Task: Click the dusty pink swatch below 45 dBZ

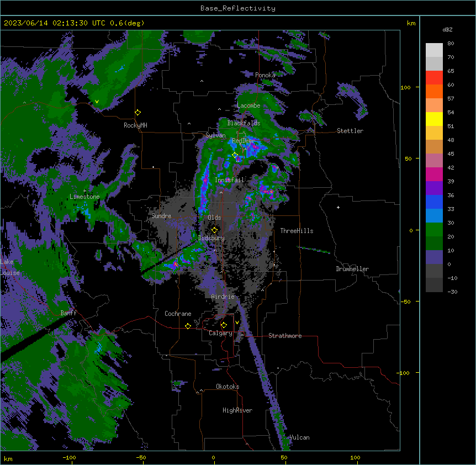Action: pos(434,161)
